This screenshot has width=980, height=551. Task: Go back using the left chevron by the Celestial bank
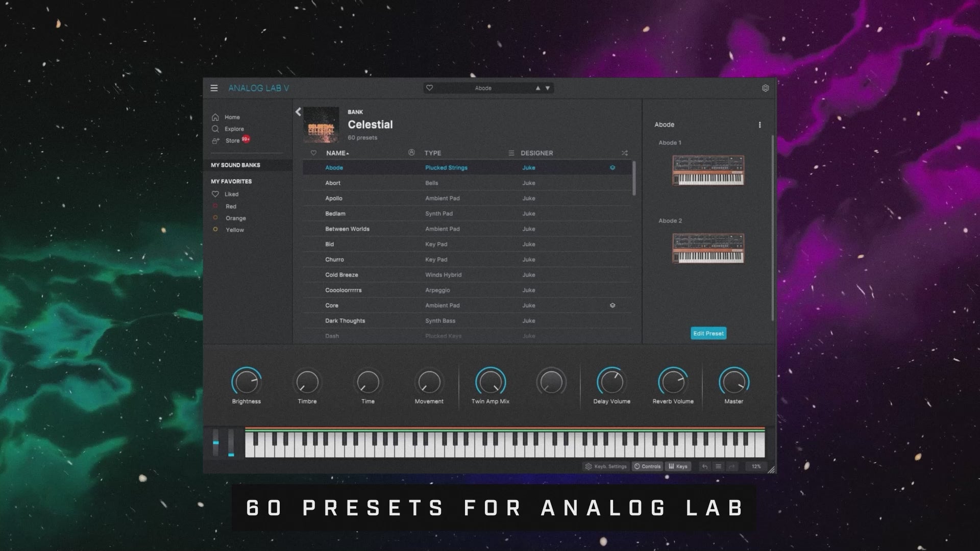[298, 112]
